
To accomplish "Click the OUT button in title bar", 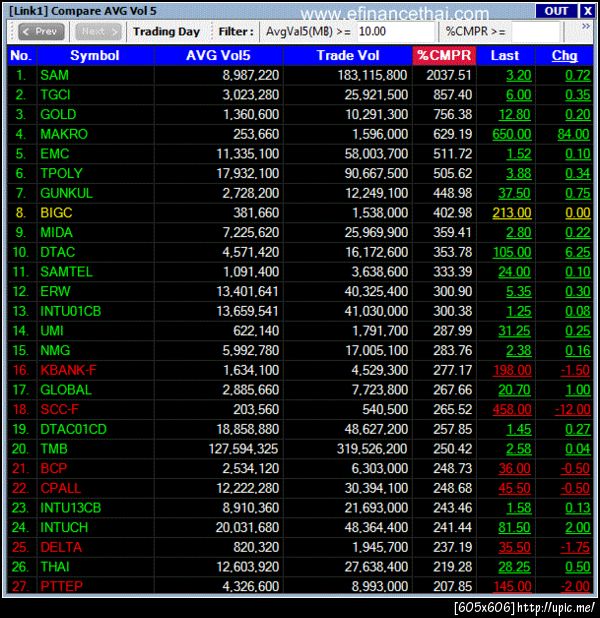I will [x=556, y=11].
